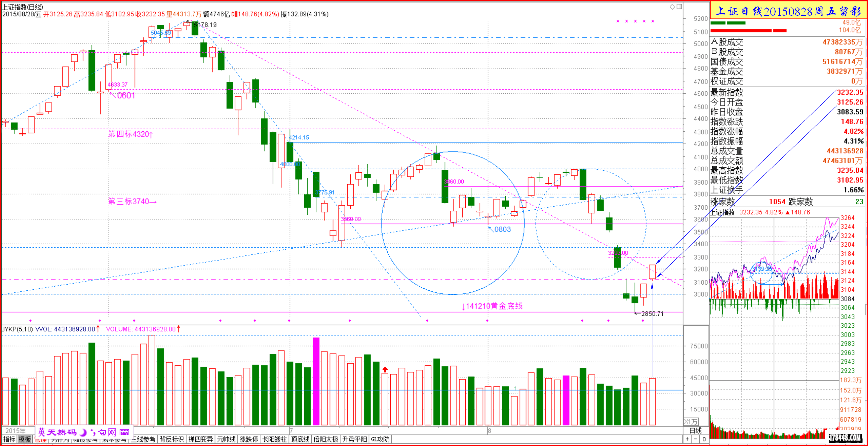Click the 最新指数 3232.35 value

850,92
